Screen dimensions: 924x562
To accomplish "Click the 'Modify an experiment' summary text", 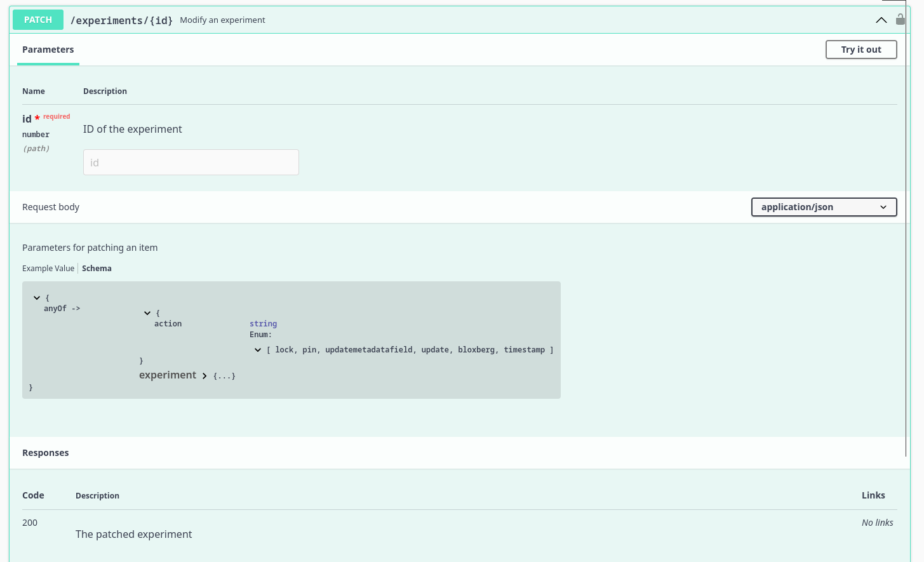I will click(222, 20).
